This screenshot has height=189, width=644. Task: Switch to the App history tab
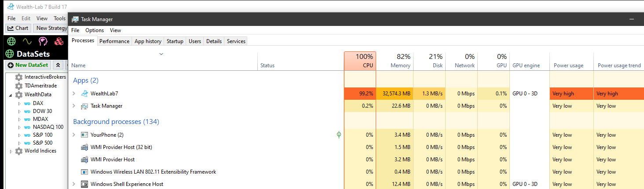pos(148,41)
